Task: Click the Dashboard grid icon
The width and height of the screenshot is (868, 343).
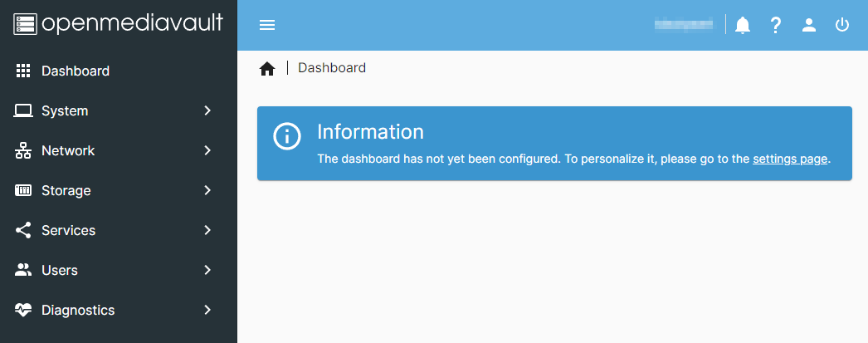Action: [x=23, y=71]
